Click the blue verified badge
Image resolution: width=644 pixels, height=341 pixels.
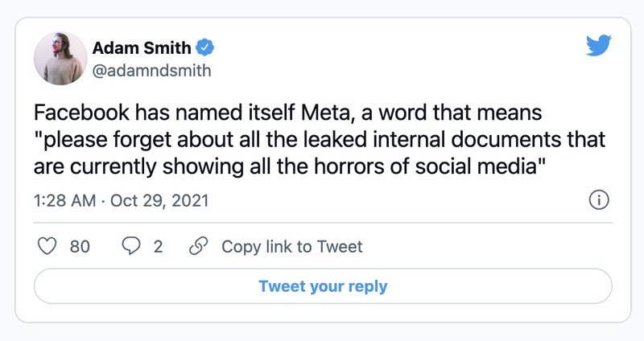pos(205,47)
